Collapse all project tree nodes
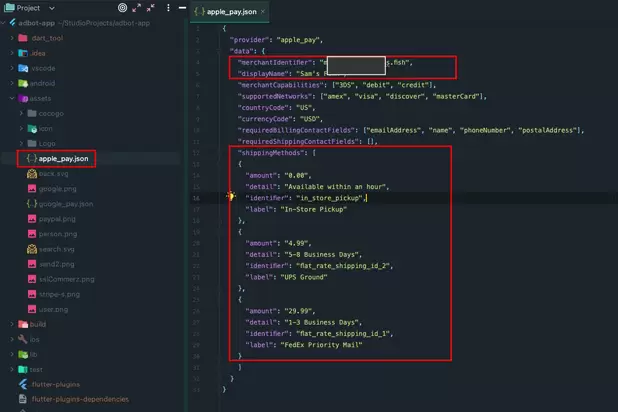The image size is (618, 412). click(151, 8)
